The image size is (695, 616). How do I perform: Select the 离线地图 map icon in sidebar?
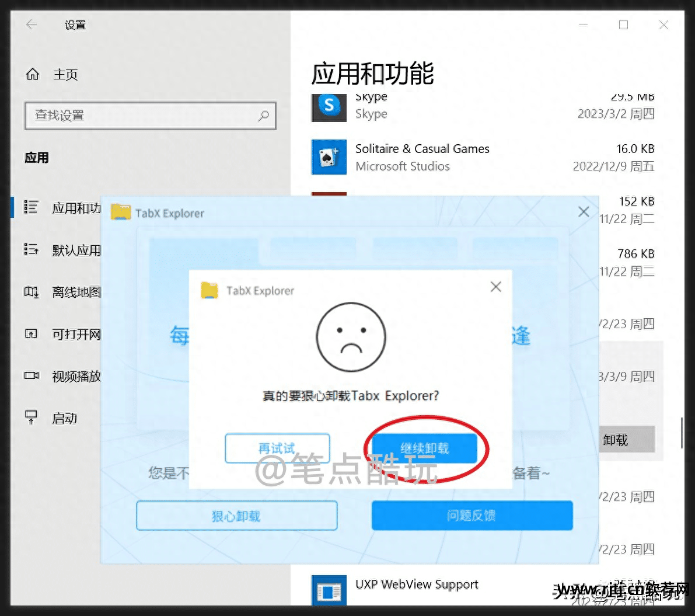click(31, 292)
